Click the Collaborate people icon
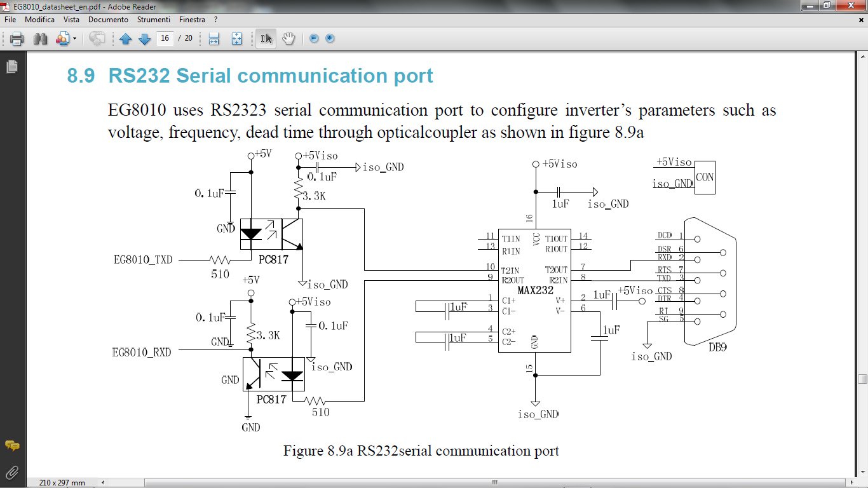The image size is (868, 488). (x=62, y=39)
